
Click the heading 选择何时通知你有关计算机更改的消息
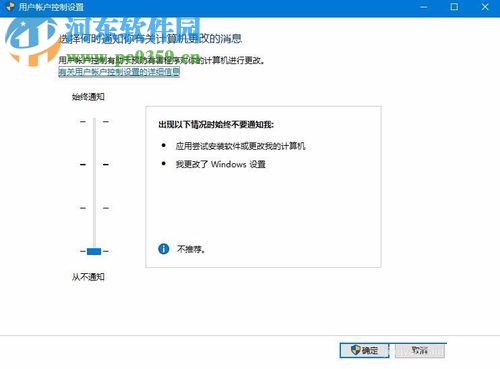(x=150, y=39)
